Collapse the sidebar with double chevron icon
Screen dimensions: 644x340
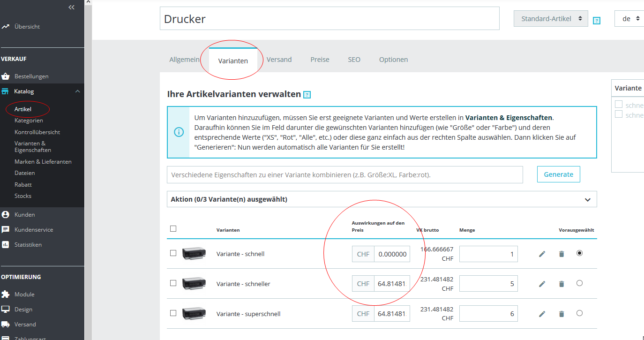pos(71,7)
